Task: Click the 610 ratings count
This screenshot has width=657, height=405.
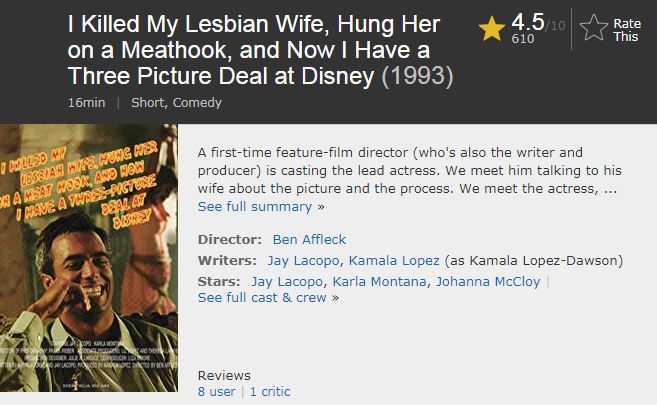Action: [522, 39]
